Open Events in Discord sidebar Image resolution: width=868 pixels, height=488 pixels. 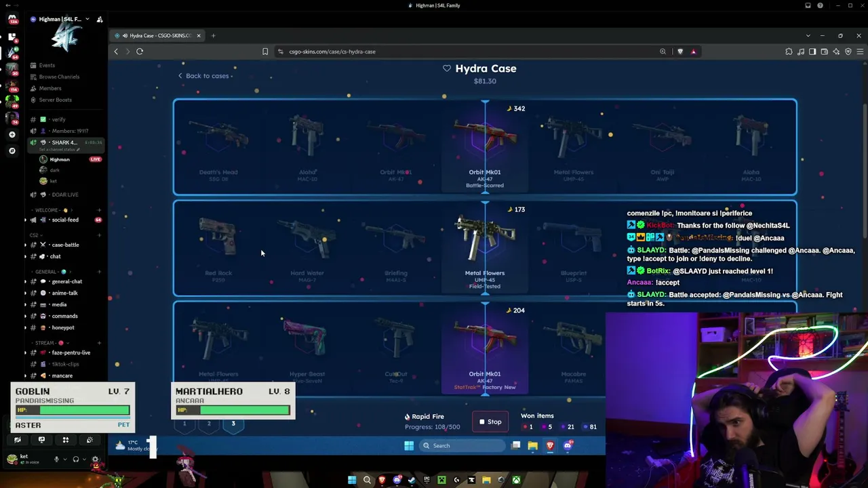pos(47,65)
